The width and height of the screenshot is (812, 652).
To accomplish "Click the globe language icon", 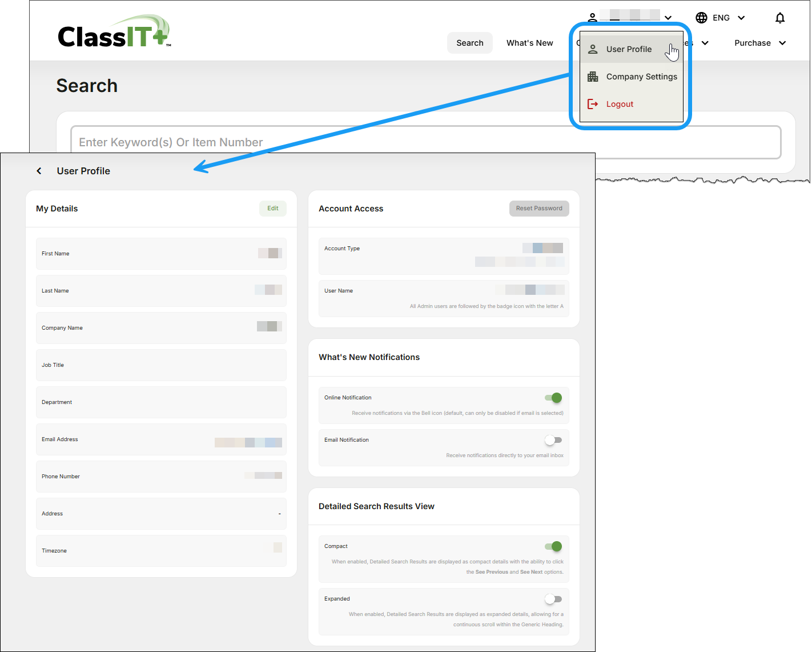I will coord(701,18).
